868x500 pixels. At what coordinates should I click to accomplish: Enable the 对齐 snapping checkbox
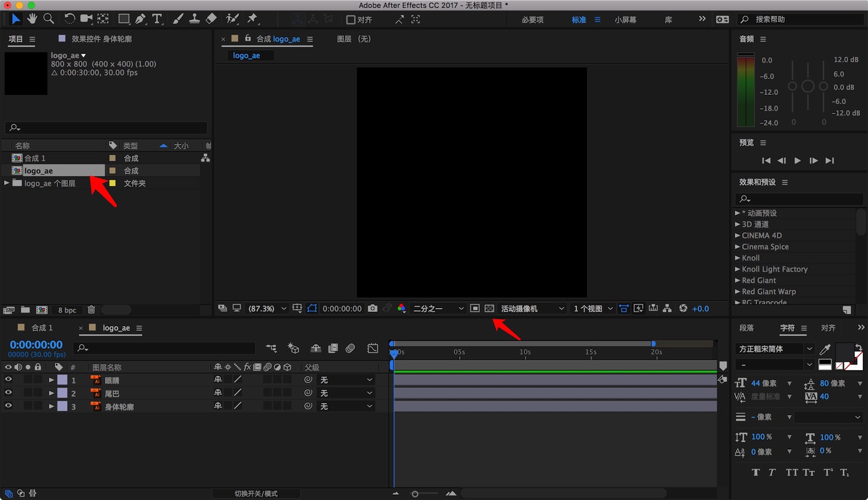tap(351, 20)
